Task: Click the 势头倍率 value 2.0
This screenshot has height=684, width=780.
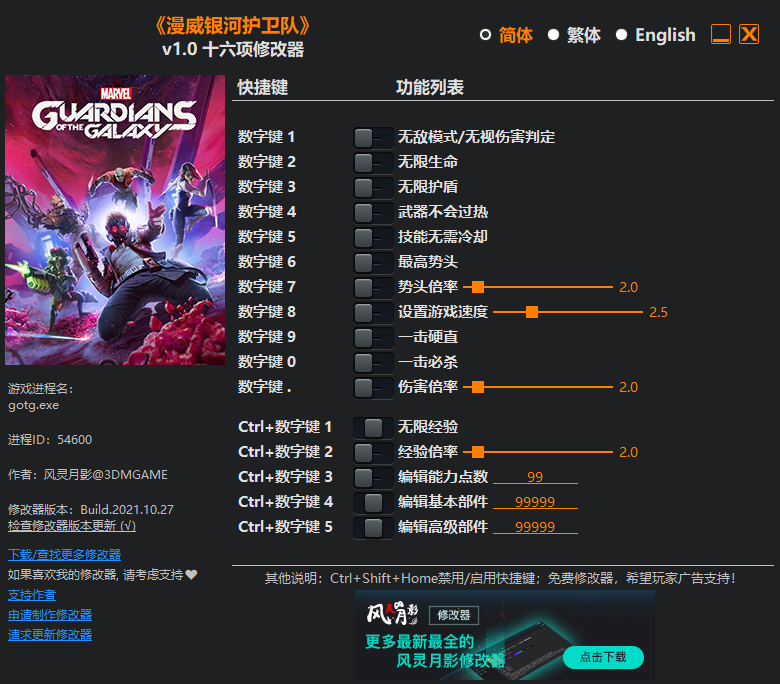Action: click(x=628, y=288)
